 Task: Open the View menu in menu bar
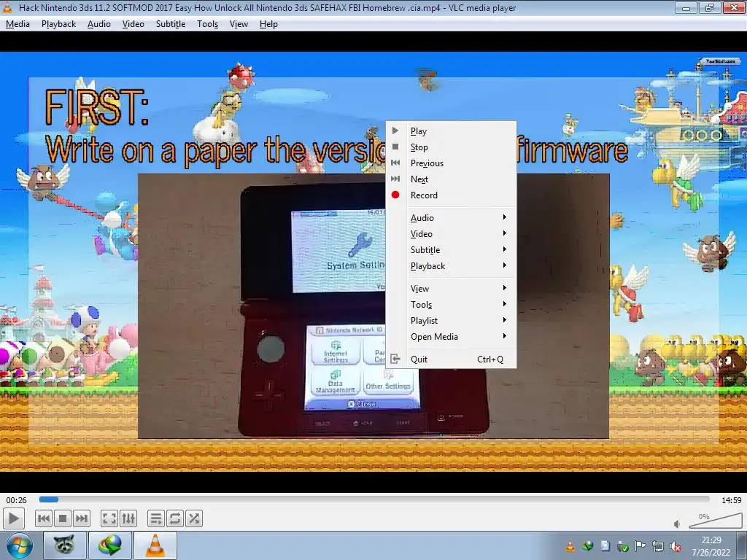tap(239, 24)
